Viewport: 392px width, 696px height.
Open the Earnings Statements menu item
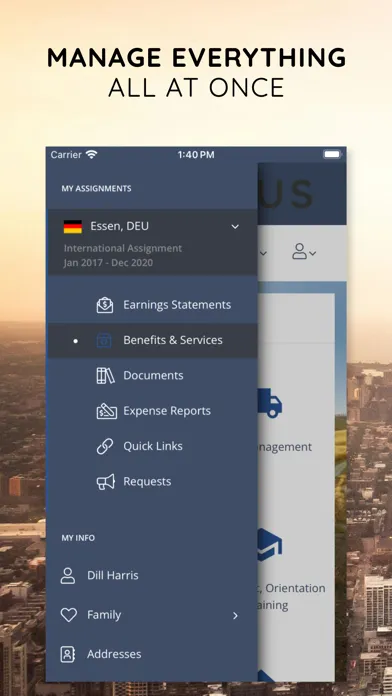pyautogui.click(x=152, y=305)
